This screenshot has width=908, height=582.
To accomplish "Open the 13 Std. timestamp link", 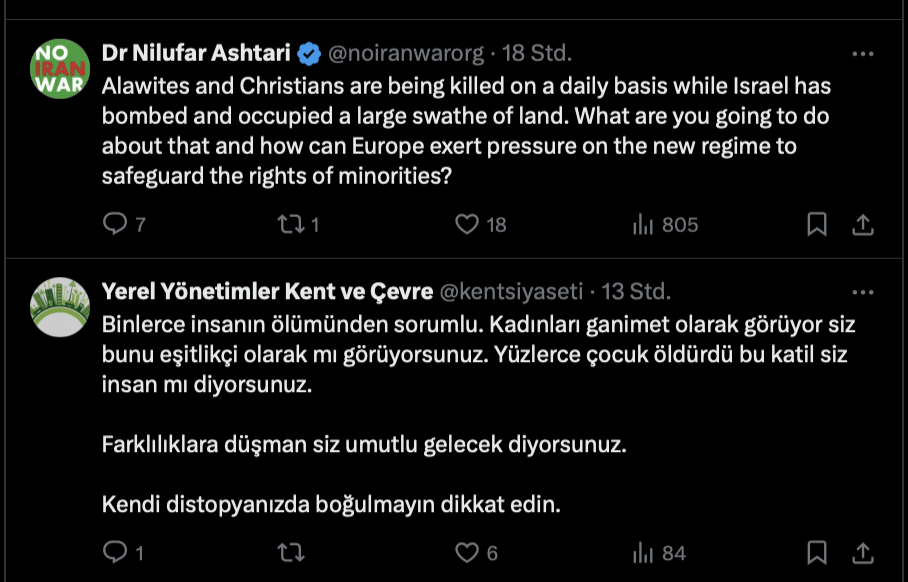I will pos(636,292).
